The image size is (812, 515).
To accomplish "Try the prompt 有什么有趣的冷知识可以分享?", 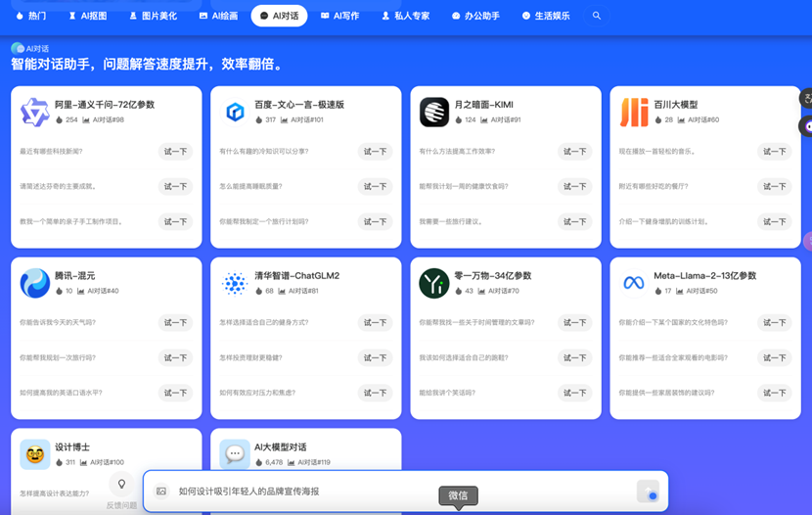I will click(x=375, y=152).
